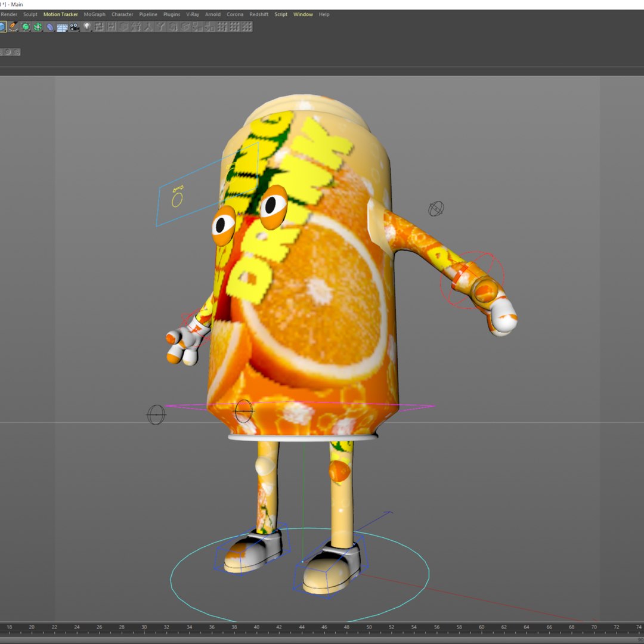The width and height of the screenshot is (644, 644).
Task: Click the greyed cube icon in toolbar
Action: click(x=123, y=27)
